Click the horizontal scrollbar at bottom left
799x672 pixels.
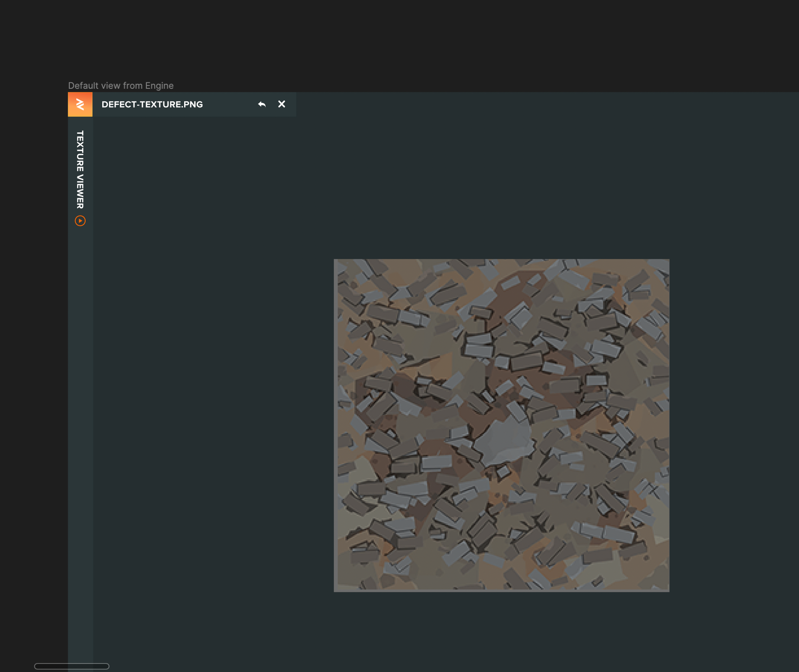point(72,666)
